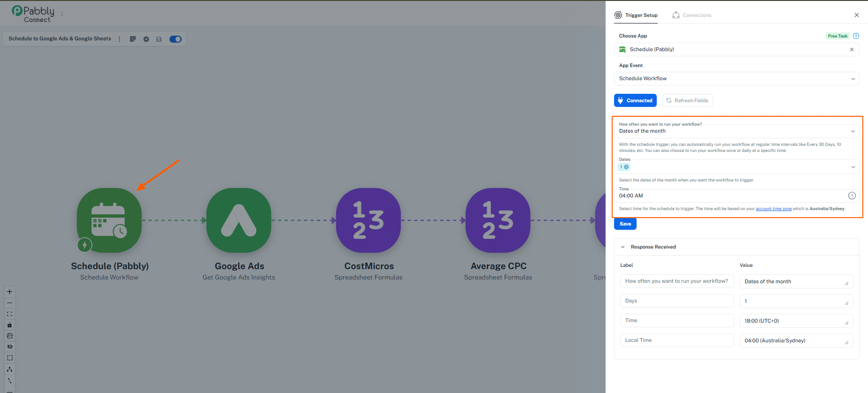
Task: Collapse the Response Received section
Action: [x=623, y=247]
